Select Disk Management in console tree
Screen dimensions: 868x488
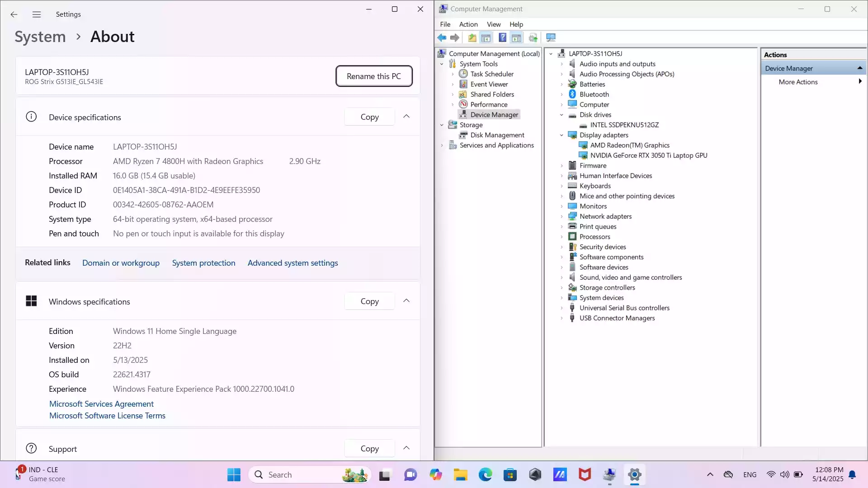pos(497,135)
